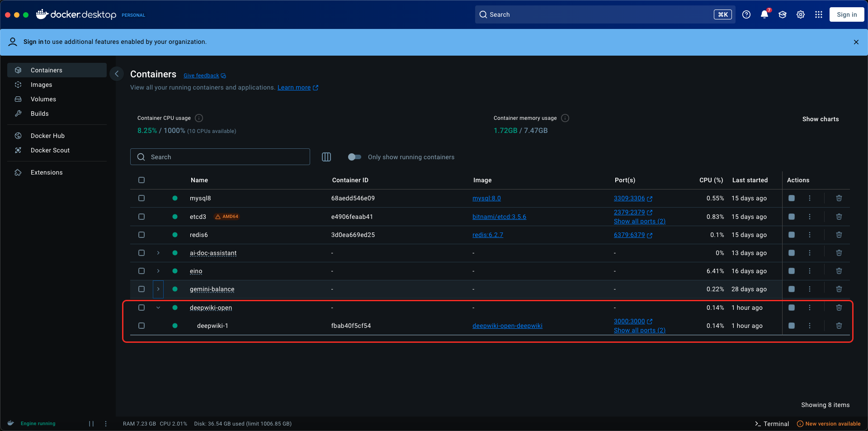868x431 pixels.
Task: Show all ports for etcd3
Action: click(639, 221)
